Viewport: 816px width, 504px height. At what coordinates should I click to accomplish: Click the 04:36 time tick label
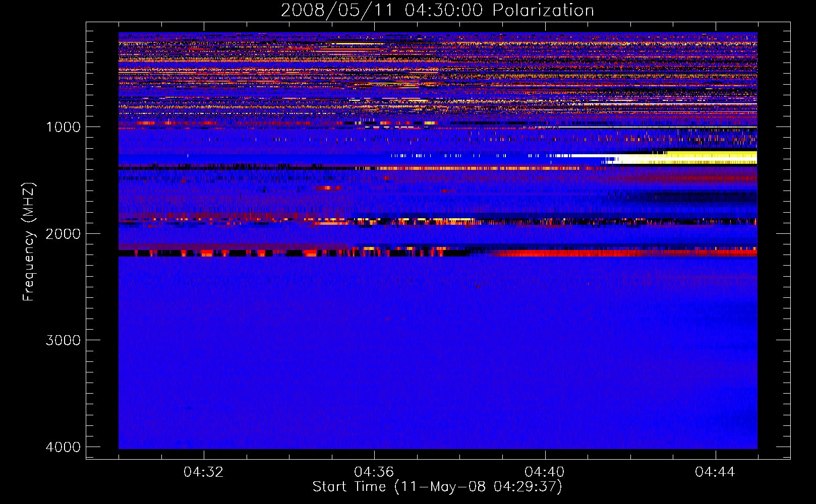[x=374, y=472]
